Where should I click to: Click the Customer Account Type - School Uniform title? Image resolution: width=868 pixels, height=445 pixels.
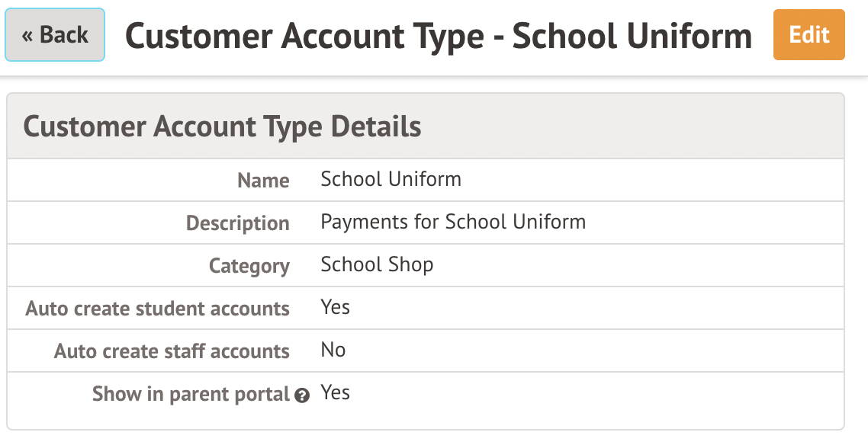[x=438, y=36]
